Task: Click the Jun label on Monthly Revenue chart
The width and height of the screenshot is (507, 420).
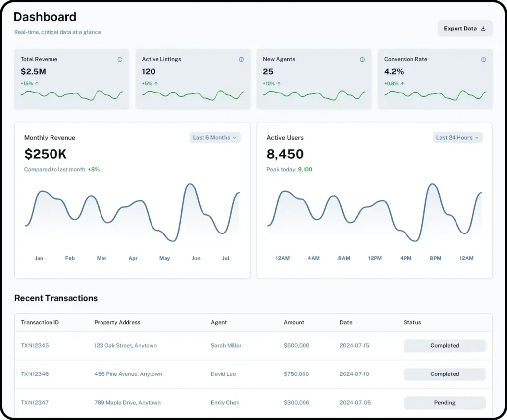Action: point(196,258)
